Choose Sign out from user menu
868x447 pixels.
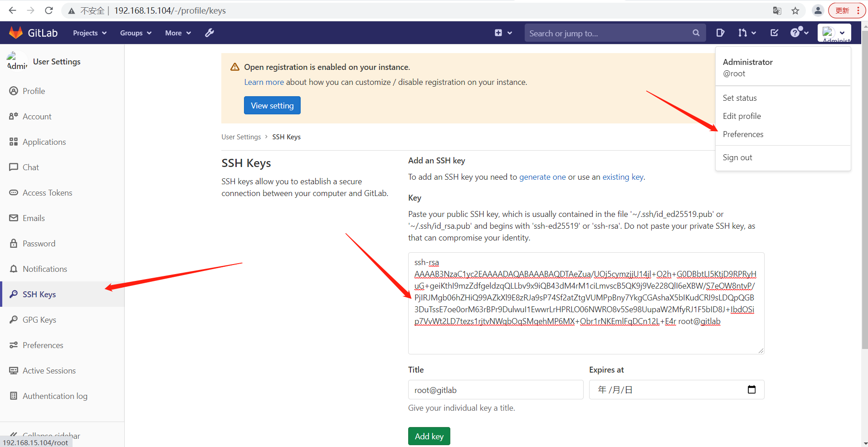click(x=783, y=157)
